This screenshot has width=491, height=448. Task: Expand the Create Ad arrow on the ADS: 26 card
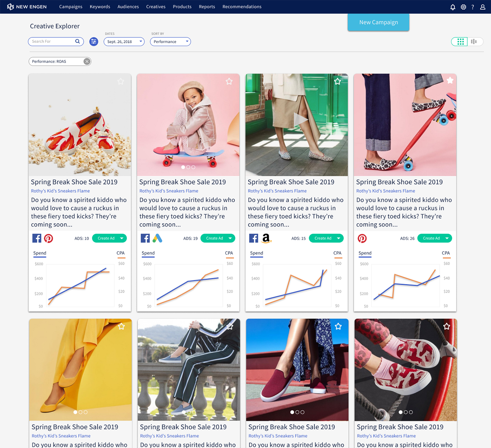(447, 238)
